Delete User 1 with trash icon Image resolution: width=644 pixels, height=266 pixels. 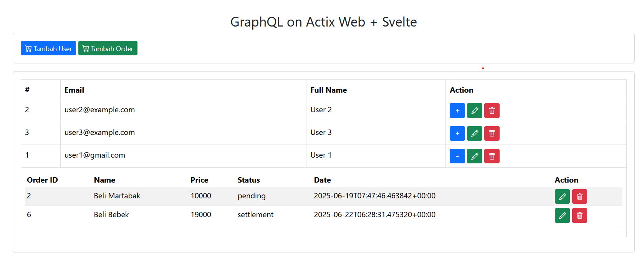pyautogui.click(x=492, y=156)
